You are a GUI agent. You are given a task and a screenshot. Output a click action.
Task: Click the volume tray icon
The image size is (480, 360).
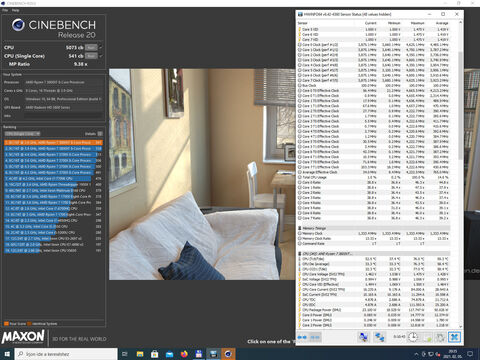pyautogui.click(x=438, y=354)
